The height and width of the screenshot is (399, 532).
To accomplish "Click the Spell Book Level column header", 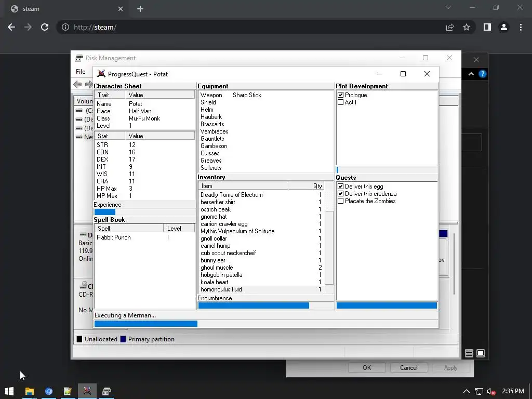I will [179, 229].
